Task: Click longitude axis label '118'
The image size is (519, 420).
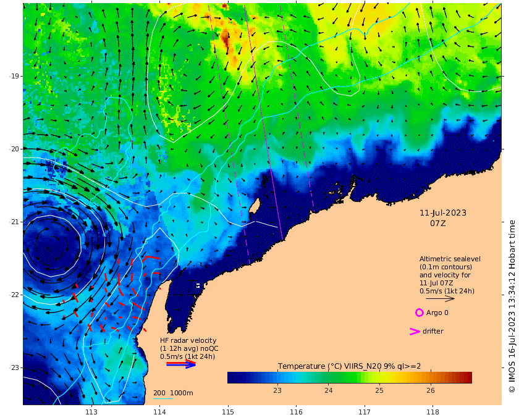Action: (432, 412)
